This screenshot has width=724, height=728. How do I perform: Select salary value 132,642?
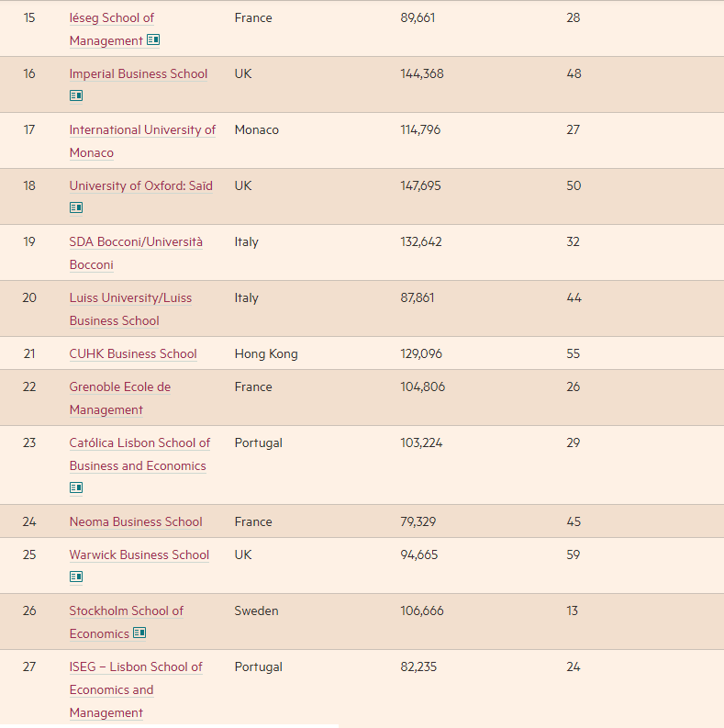coord(421,241)
